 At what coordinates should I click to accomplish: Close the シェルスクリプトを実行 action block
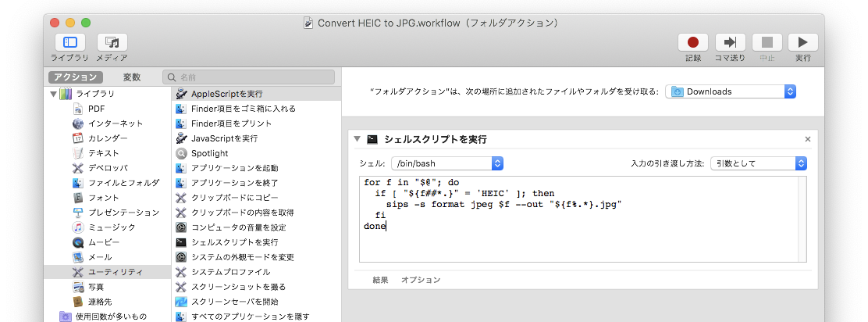(808, 140)
